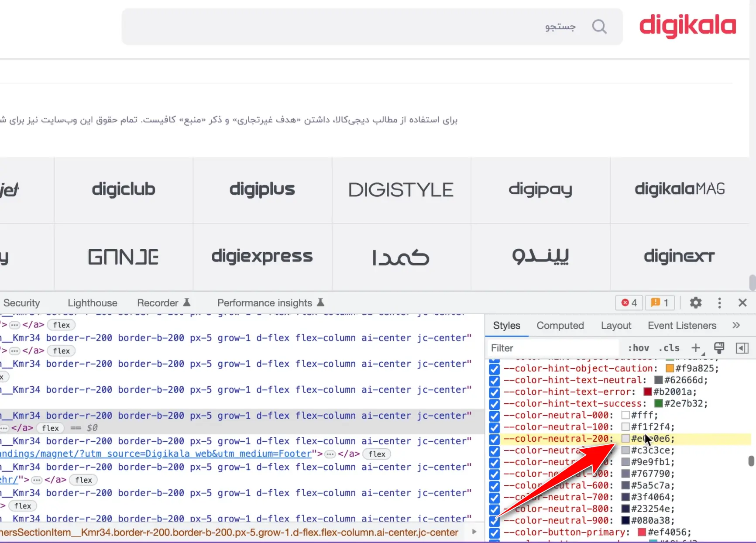Open DevTools settings gear
The width and height of the screenshot is (756, 543).
(695, 302)
